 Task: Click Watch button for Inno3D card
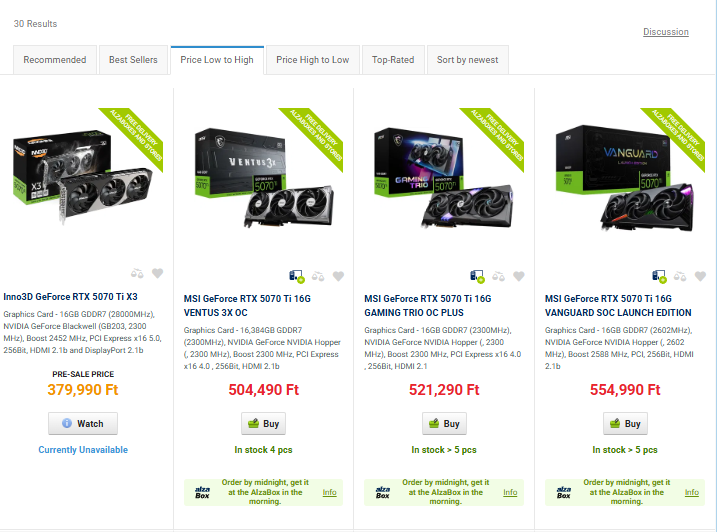pos(83,424)
